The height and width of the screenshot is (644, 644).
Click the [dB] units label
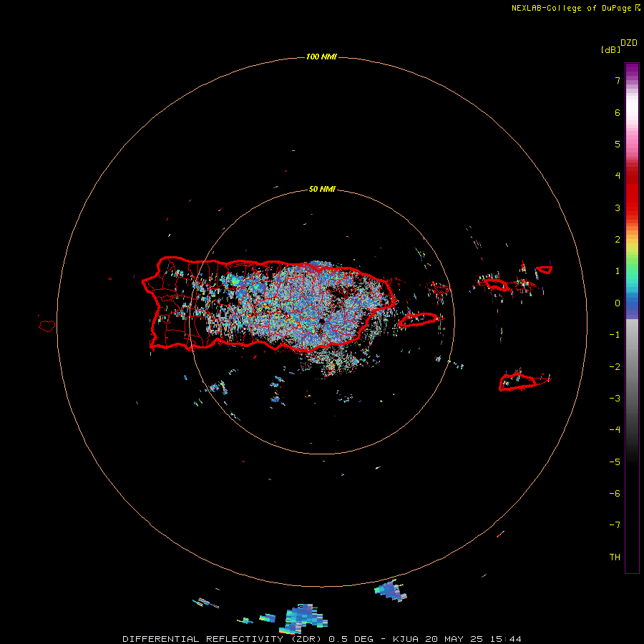click(x=610, y=49)
